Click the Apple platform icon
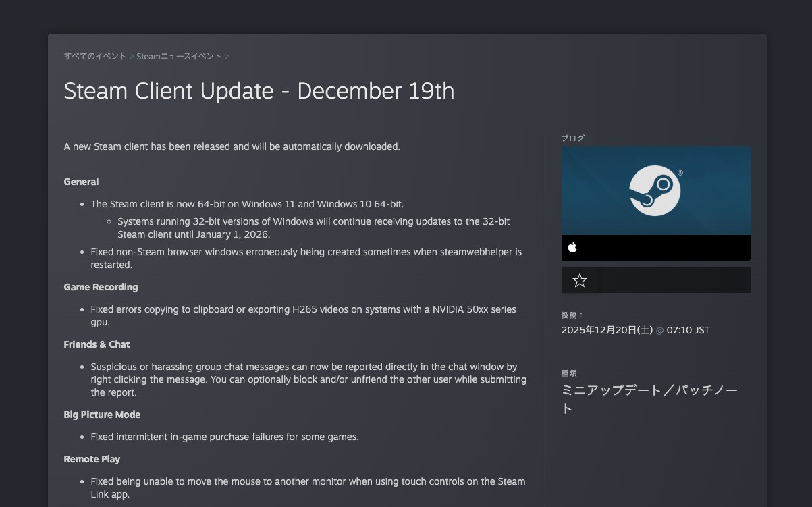The image size is (812, 507). point(572,247)
